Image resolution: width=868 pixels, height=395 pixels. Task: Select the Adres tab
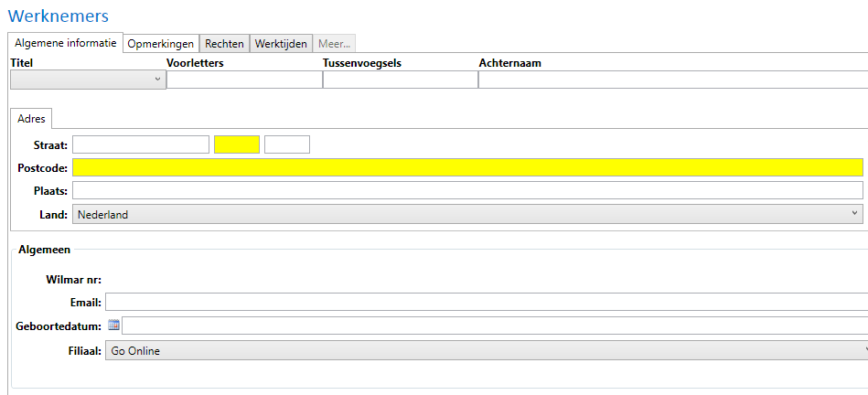(x=31, y=119)
